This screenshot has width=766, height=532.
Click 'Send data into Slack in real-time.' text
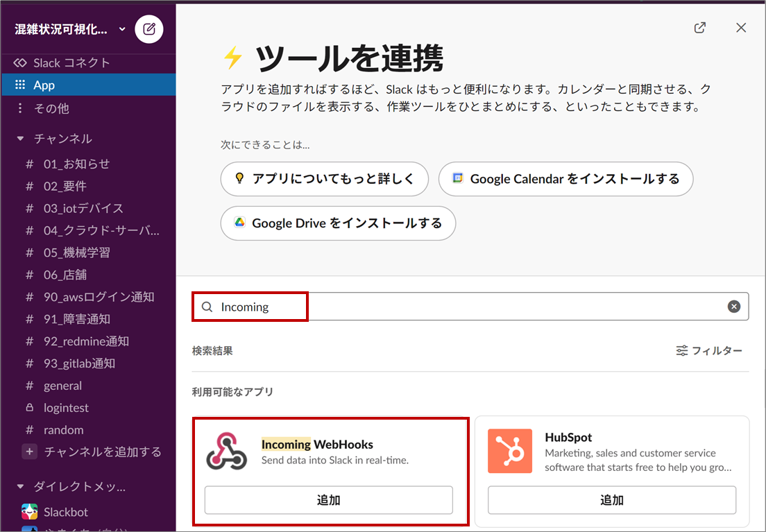335,460
